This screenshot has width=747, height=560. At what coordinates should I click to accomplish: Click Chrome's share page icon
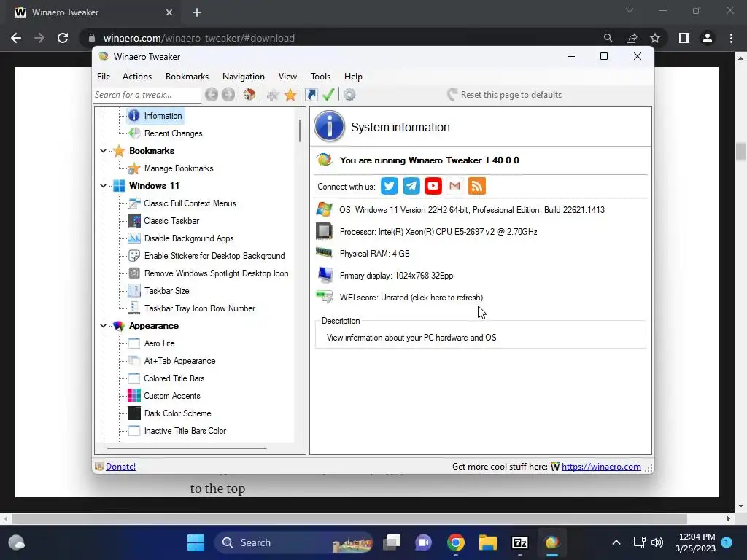pyautogui.click(x=632, y=38)
